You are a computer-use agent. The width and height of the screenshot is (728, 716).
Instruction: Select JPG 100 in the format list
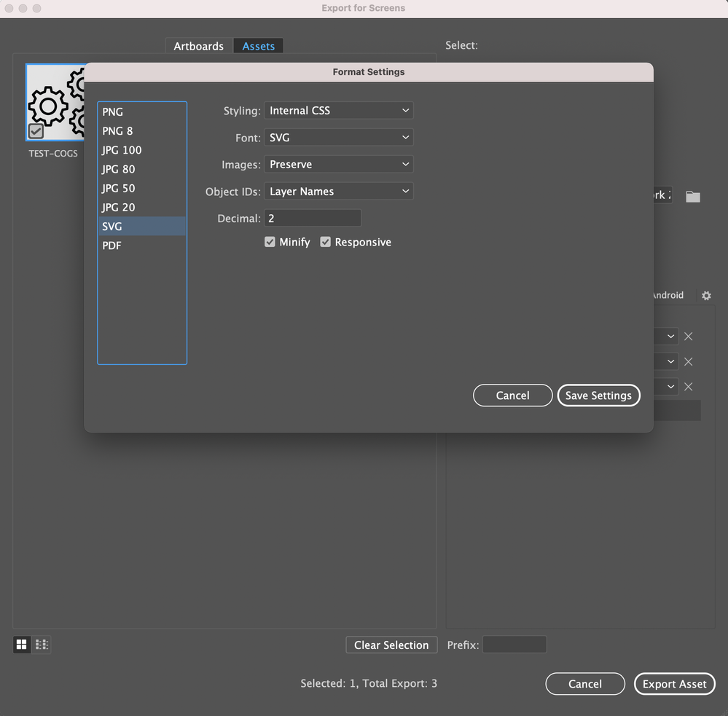point(142,150)
